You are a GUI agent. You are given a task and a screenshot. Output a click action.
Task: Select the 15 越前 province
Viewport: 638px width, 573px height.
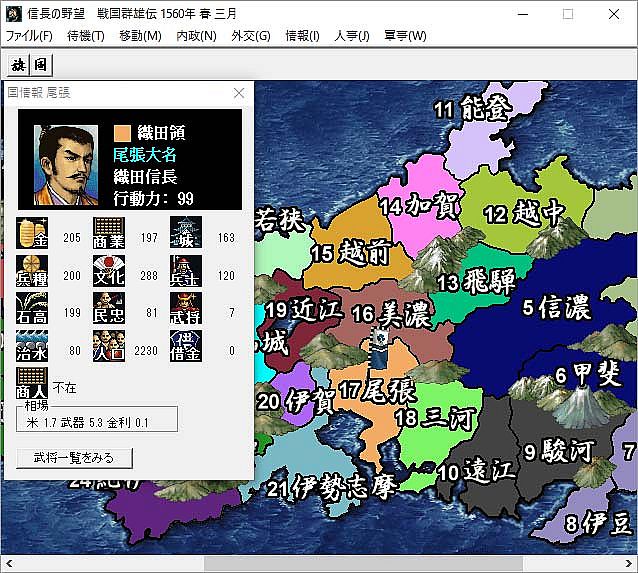click(x=350, y=252)
